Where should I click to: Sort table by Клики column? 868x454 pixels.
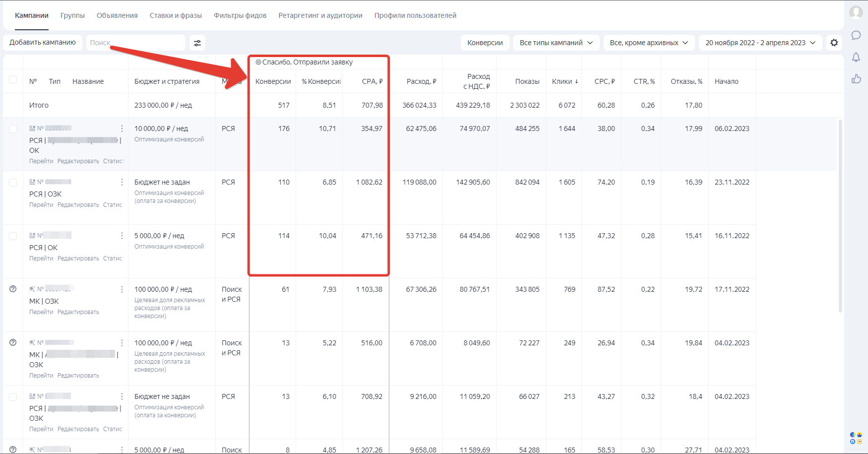coord(565,81)
